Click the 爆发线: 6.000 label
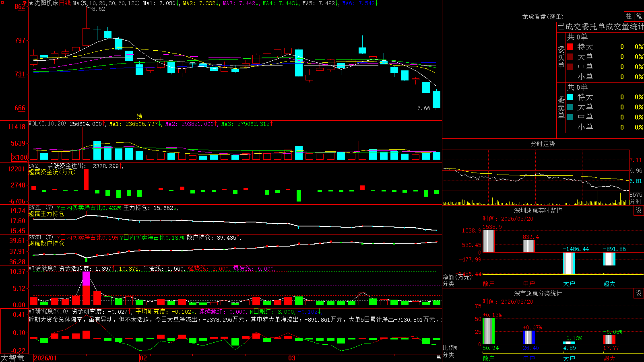This screenshot has width=644, height=362. pos(254,268)
